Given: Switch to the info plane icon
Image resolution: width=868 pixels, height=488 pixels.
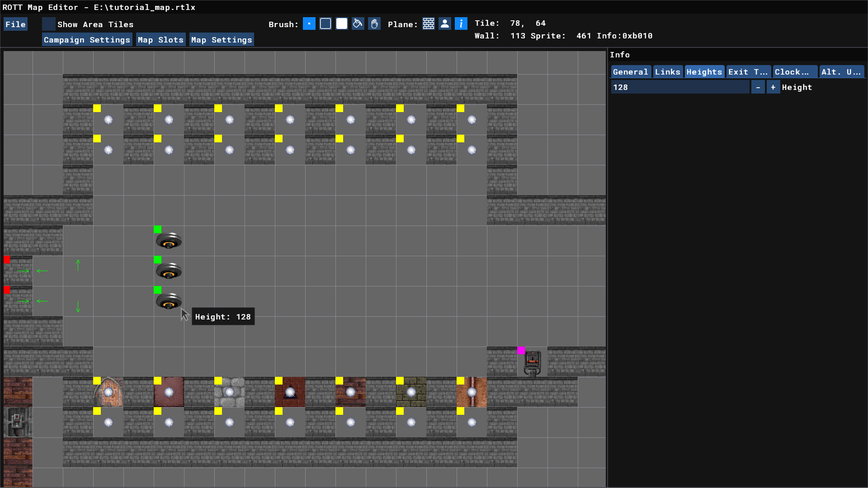Looking at the screenshot, I should point(461,24).
